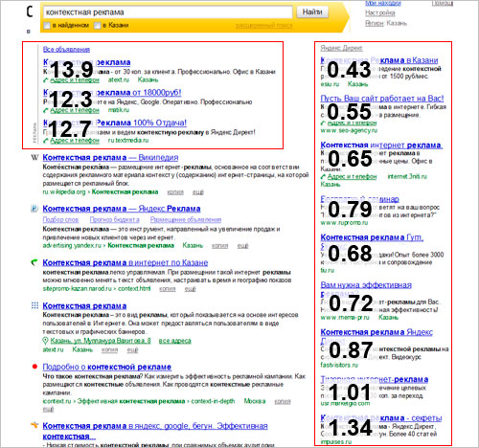Open 'Контекстная реклама в интернет по Казане'

point(125,263)
